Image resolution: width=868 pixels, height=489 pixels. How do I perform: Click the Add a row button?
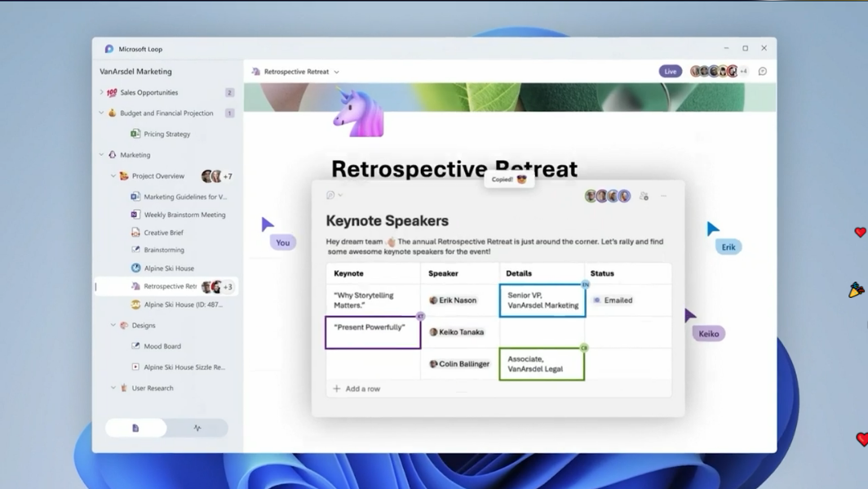coord(357,389)
